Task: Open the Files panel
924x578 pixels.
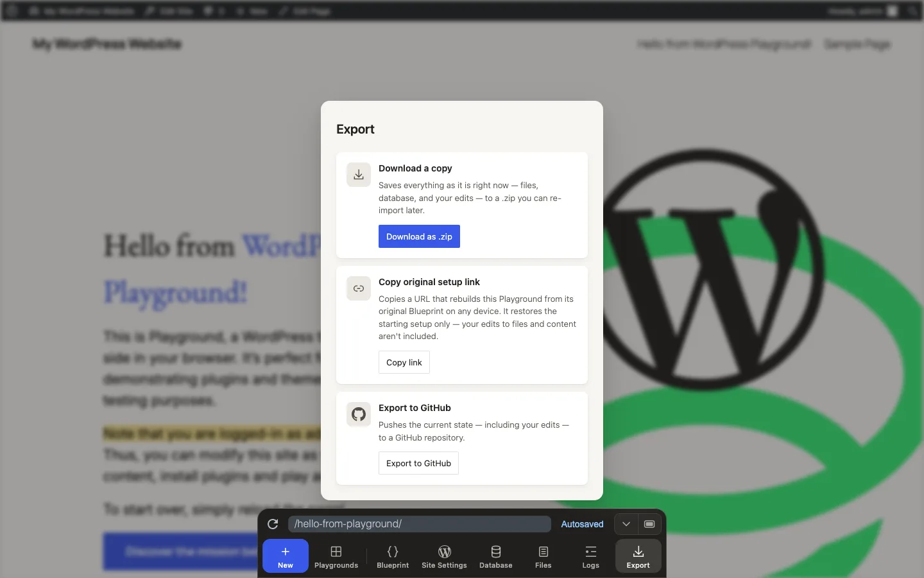Action: coord(543,556)
